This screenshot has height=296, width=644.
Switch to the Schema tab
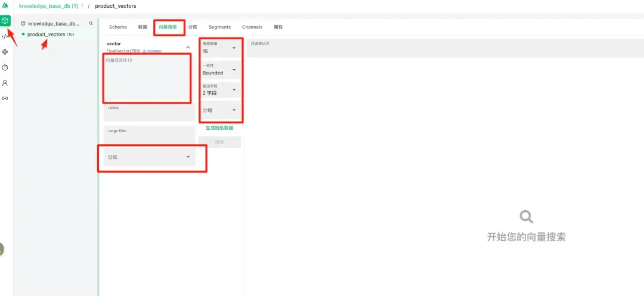(117, 27)
